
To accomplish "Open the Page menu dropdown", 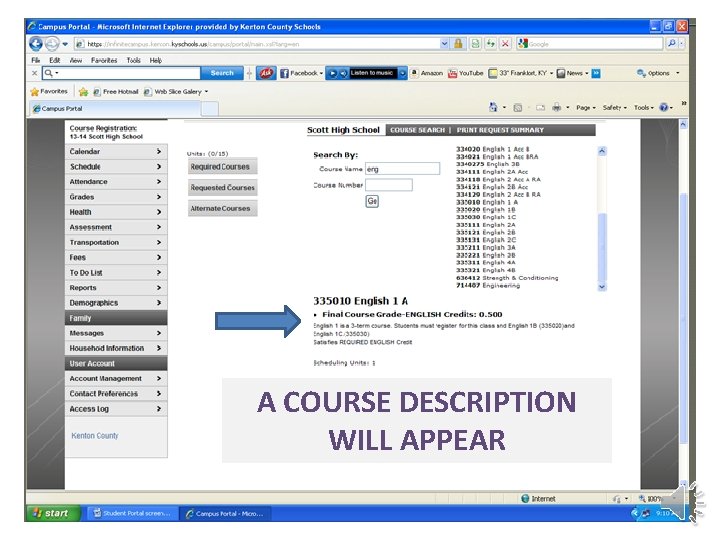I will click(586, 108).
